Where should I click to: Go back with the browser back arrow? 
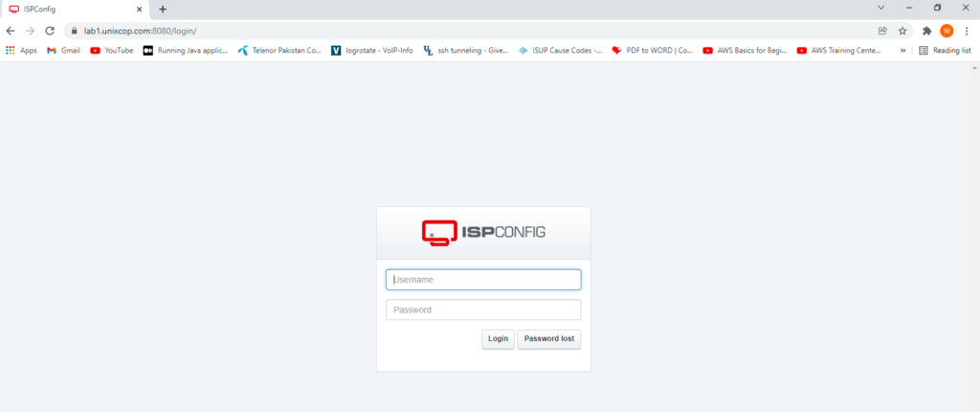click(x=10, y=31)
